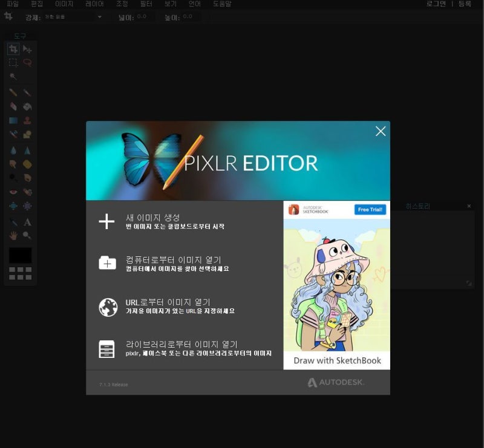The height and width of the screenshot is (448, 484).
Task: Select the Magic Wand tool
Action: pos(13,77)
